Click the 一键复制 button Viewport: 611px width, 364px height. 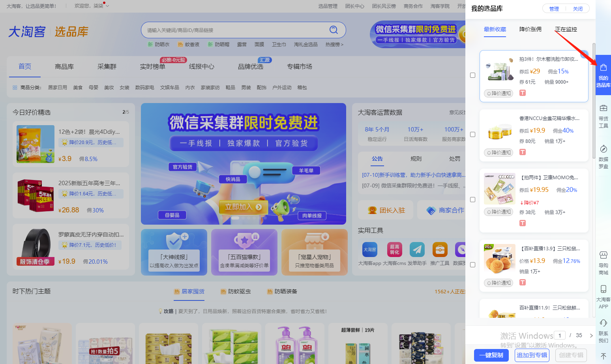coord(491,355)
